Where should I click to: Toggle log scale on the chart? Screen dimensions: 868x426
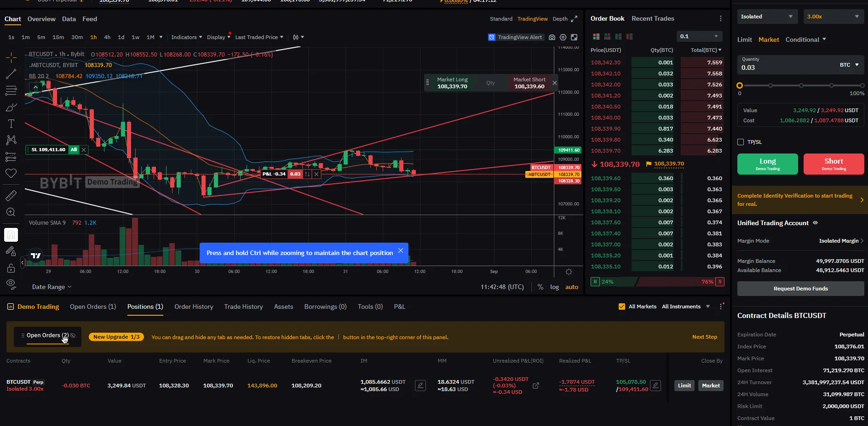(x=555, y=287)
